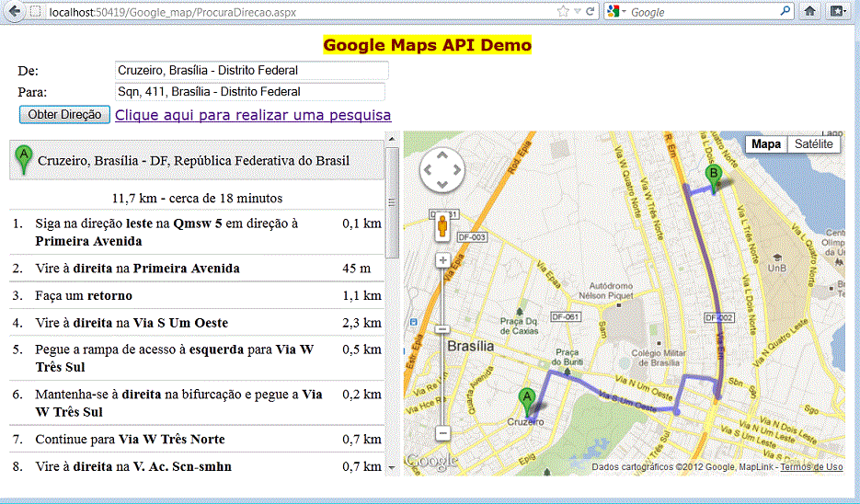
Task: Select step 1 Siga na direção leste
Action: click(x=197, y=232)
